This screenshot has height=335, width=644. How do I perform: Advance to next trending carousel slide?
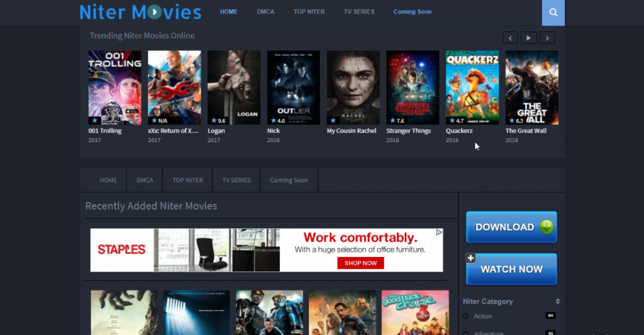point(547,38)
